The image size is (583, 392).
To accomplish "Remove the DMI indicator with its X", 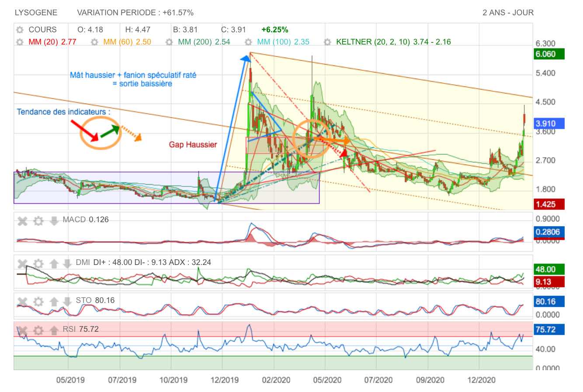I will 22,264.
